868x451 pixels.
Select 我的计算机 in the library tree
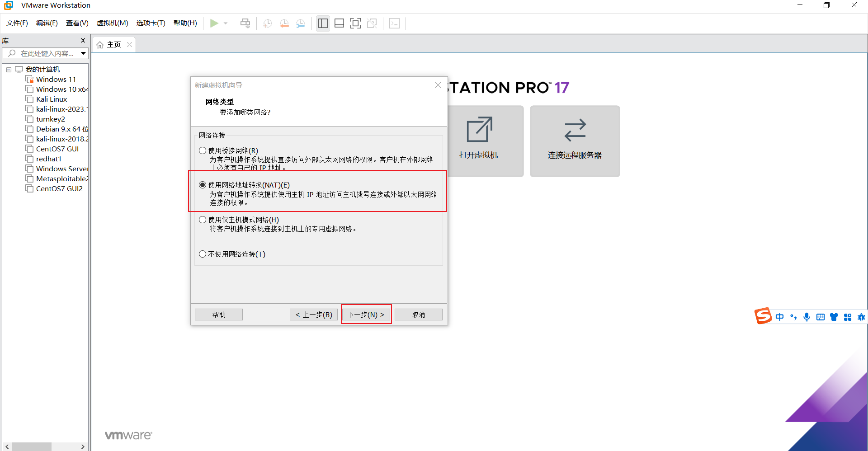[x=42, y=70]
